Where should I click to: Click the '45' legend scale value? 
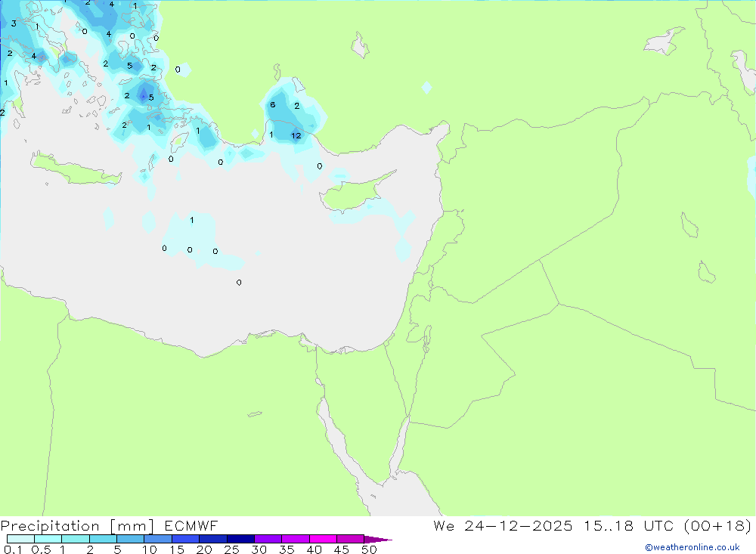click(342, 549)
